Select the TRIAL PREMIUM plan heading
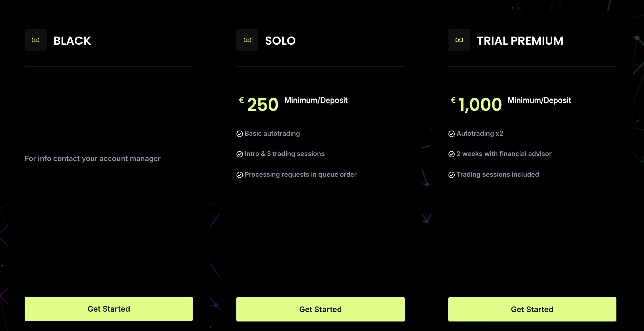 coord(520,41)
